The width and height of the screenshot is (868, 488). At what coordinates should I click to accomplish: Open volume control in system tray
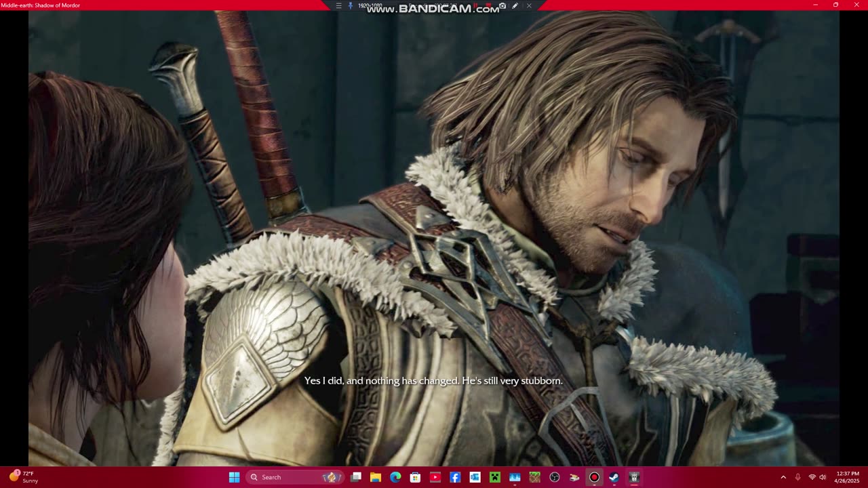pos(823,477)
